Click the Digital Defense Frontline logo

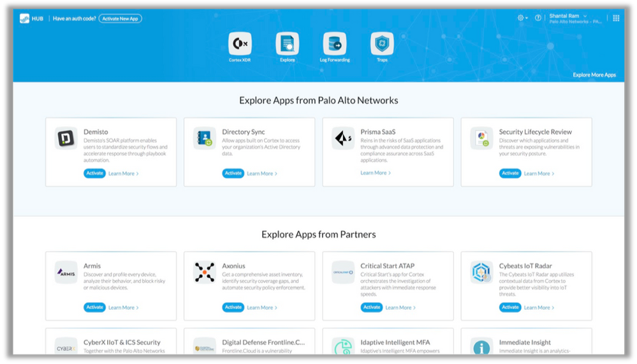coord(204,347)
